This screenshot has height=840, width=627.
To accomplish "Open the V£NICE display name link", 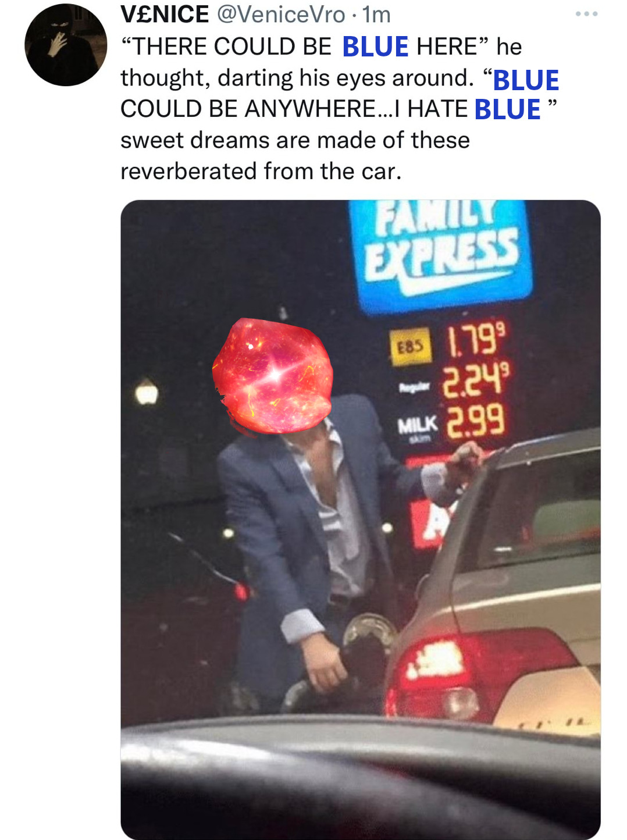I will pyautogui.click(x=165, y=15).
